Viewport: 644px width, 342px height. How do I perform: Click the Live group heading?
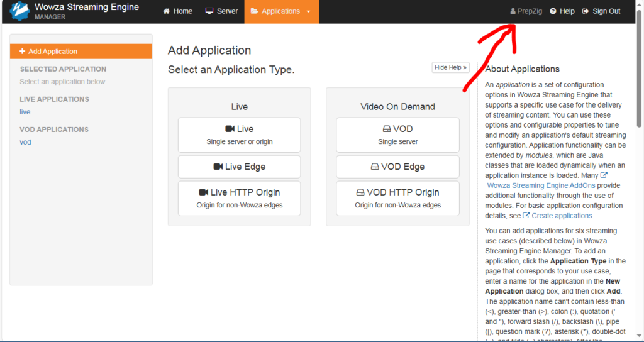tap(240, 107)
